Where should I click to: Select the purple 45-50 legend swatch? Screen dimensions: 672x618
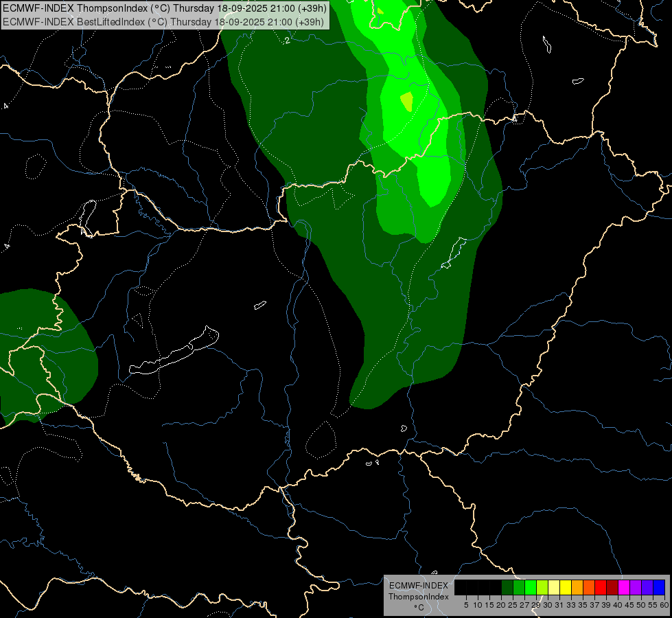(x=636, y=587)
